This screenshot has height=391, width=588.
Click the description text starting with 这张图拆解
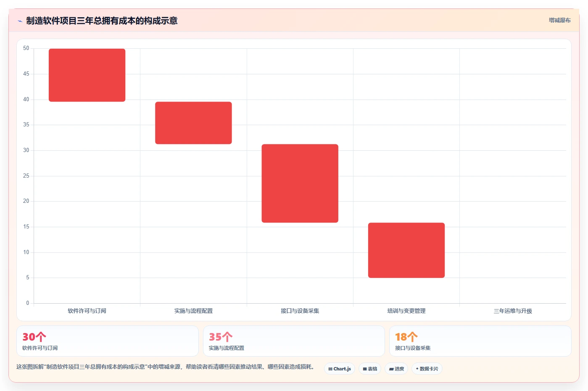pos(165,367)
